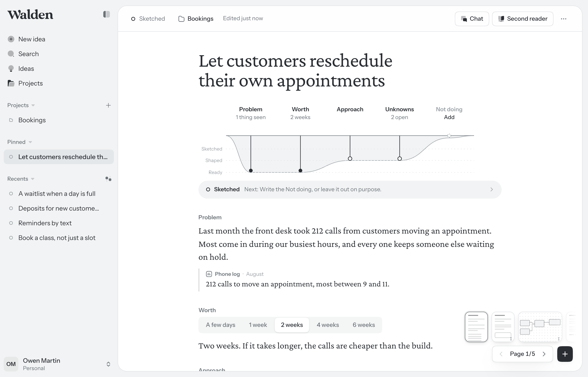Go to the next page arrow
The width and height of the screenshot is (588, 377).
[x=544, y=354]
